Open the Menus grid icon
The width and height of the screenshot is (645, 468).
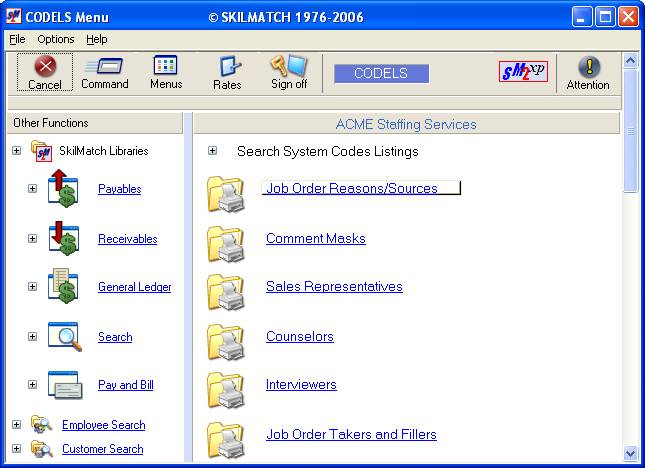tap(165, 65)
